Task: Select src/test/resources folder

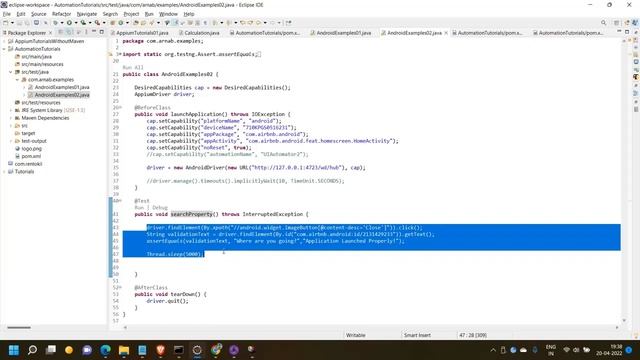Action: (40, 102)
